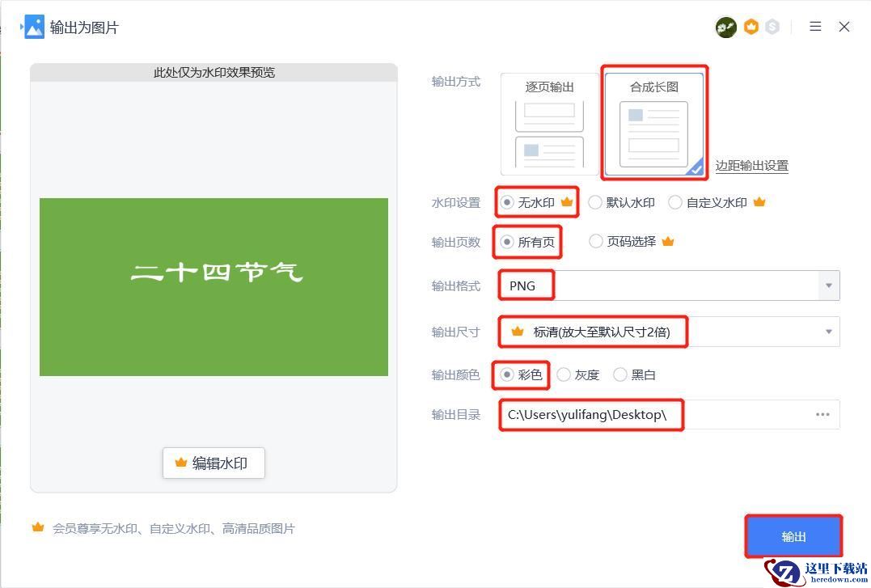Viewport: 871px width, 588px height.
Task: Click the crown icon beside 页码选择
Action: (667, 241)
